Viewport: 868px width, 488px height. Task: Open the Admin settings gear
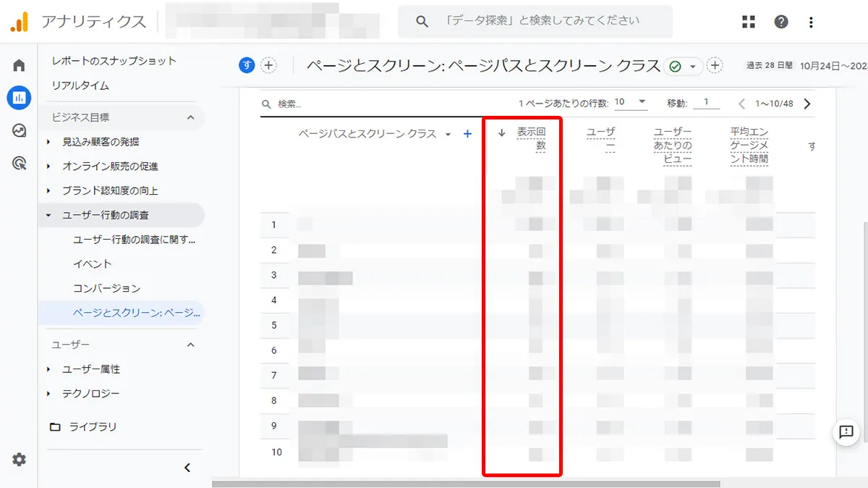pos(18,460)
